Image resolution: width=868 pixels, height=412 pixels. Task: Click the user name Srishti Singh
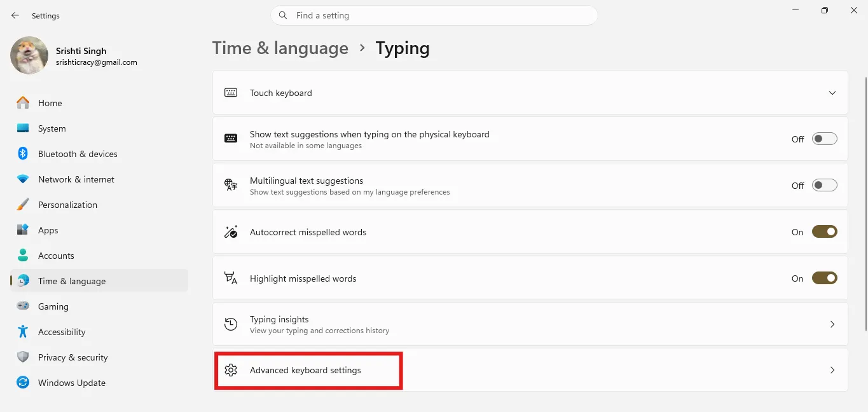pos(81,51)
